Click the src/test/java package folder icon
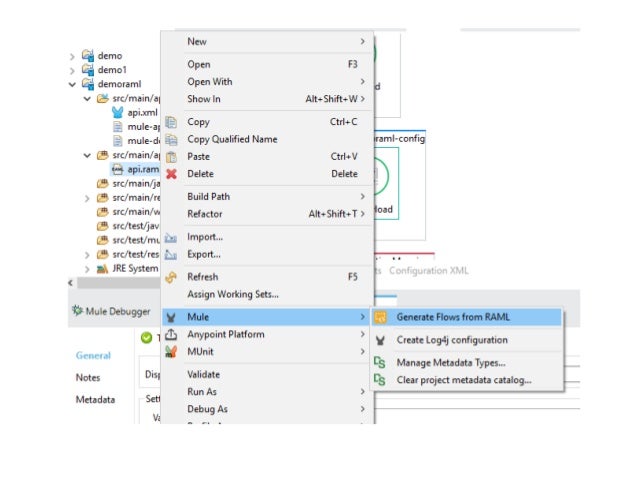This screenshot has width=638, height=479. click(102, 226)
